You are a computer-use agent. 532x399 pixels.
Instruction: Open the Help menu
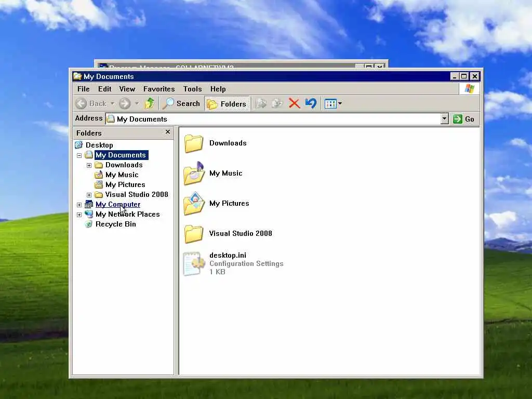(218, 89)
